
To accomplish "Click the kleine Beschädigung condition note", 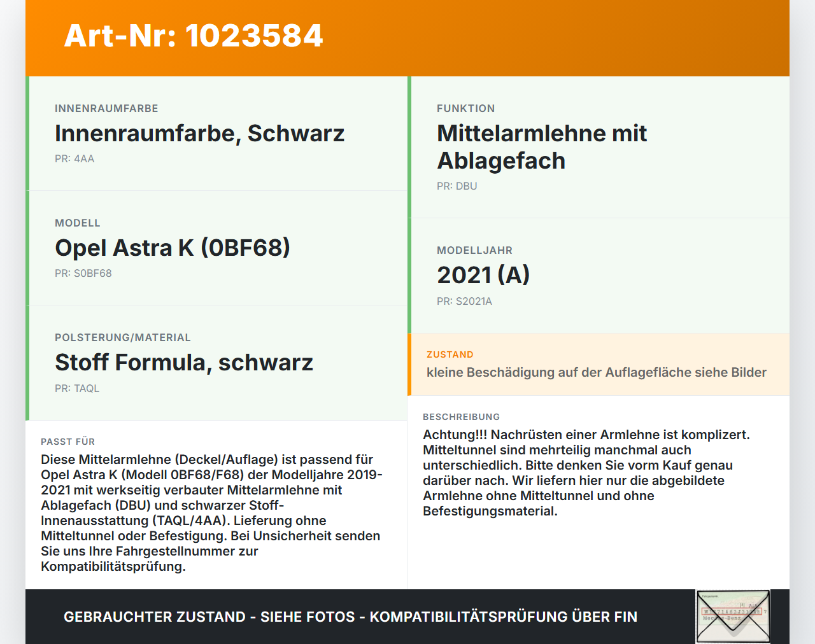I will coord(597,372).
